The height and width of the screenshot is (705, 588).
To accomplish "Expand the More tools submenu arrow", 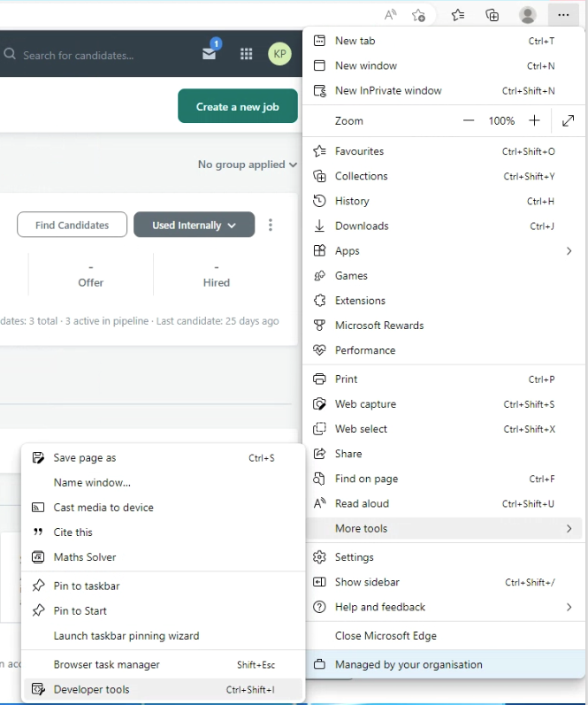I will 569,529.
